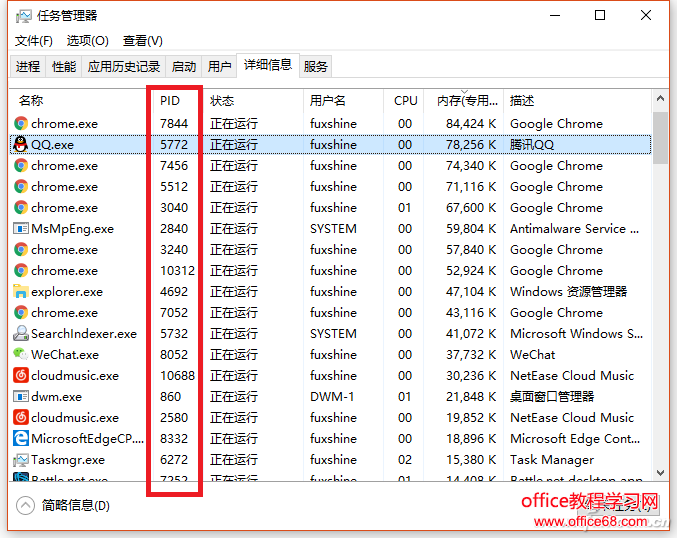Click the vertical scrollbar thumb

click(660, 138)
